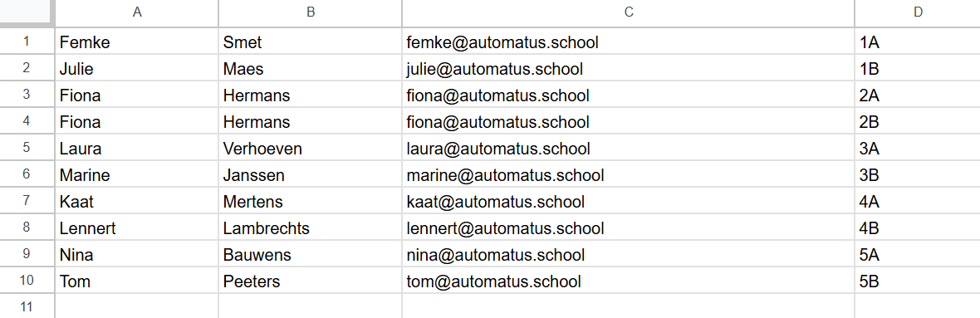
Task: Select cell with femke@automatus.school
Action: click(x=628, y=42)
